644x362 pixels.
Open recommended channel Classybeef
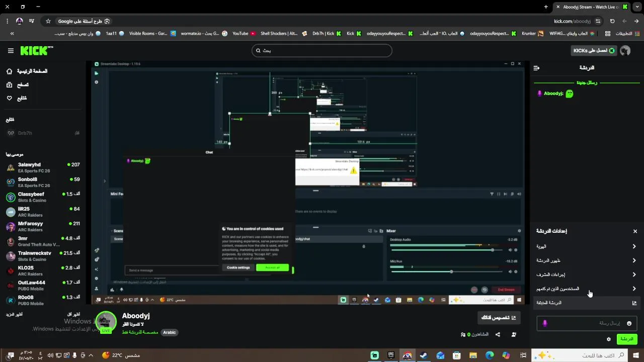43,197
